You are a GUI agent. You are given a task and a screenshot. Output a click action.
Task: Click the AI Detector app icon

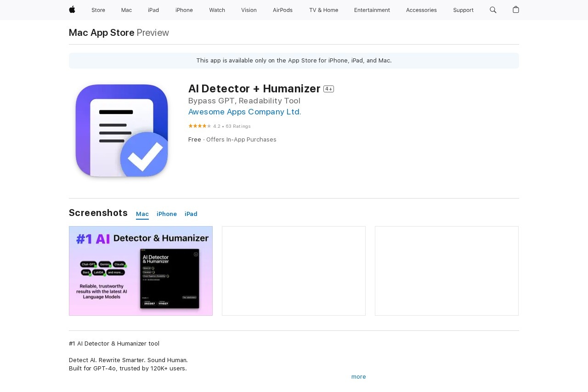(122, 131)
